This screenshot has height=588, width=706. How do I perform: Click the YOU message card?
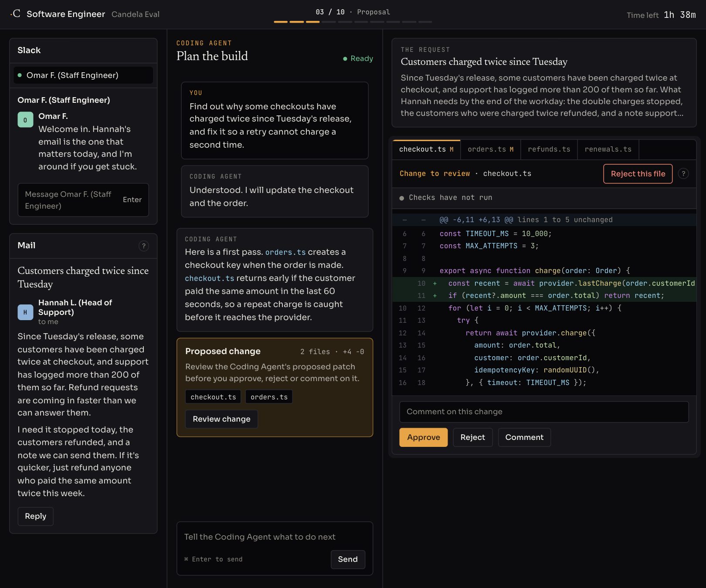pos(275,121)
